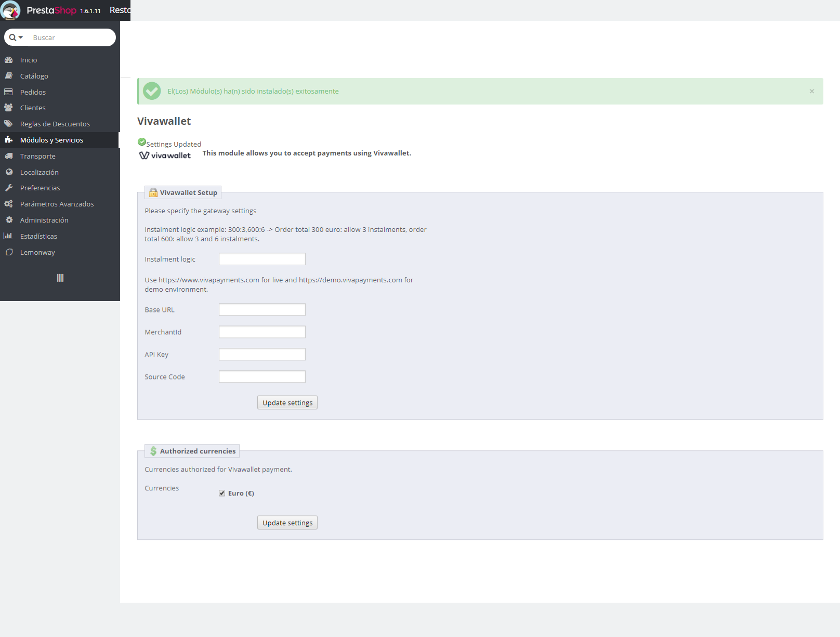Open Clientes menu item

[x=60, y=108]
